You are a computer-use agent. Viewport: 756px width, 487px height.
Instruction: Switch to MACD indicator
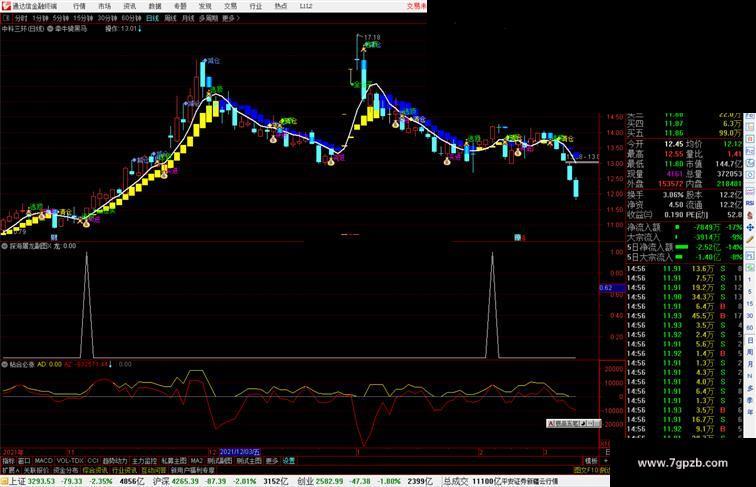click(43, 461)
